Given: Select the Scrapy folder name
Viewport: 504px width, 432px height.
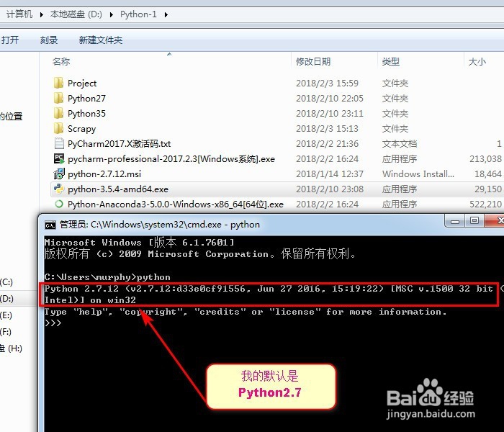Looking at the screenshot, I should coord(81,129).
